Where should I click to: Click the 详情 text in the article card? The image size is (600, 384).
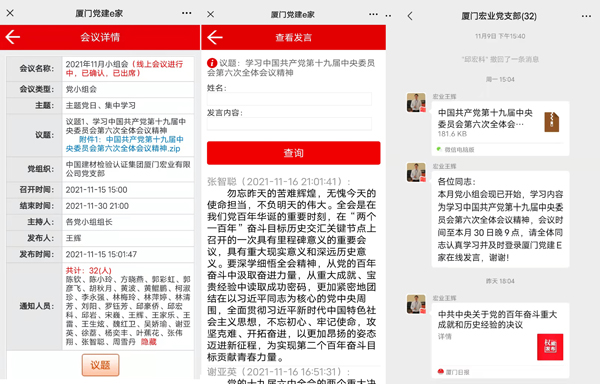coord(445,337)
